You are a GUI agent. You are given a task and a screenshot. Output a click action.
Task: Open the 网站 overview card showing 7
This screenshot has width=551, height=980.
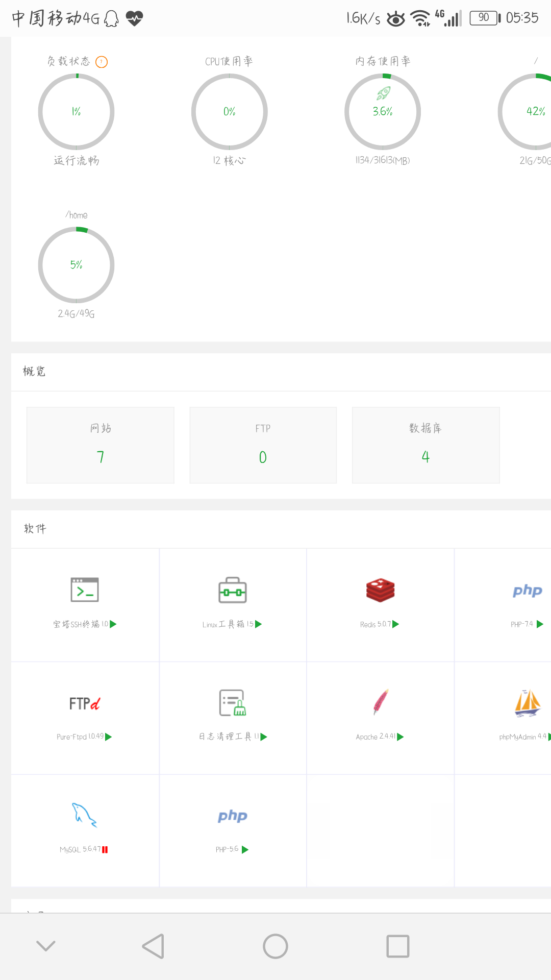click(101, 445)
